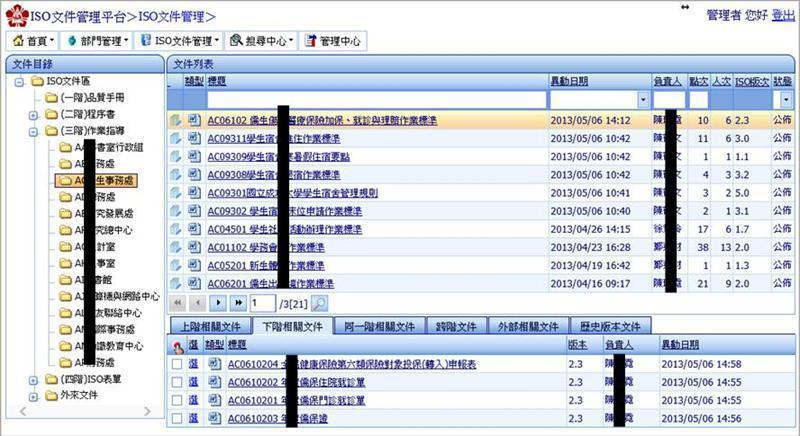Image resolution: width=800 pixels, height=436 pixels.
Task: Expand the 外來文件 folder
Action: [x=34, y=396]
